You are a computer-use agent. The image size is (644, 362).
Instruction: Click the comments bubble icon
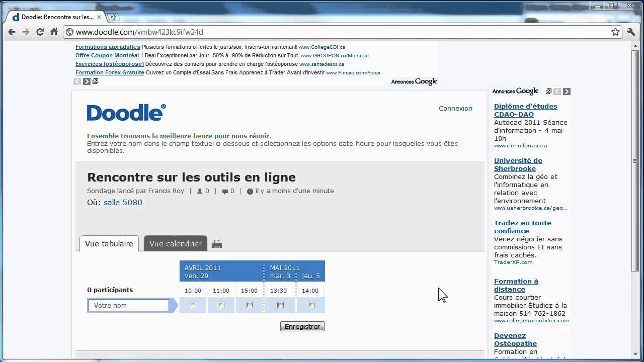[225, 191]
